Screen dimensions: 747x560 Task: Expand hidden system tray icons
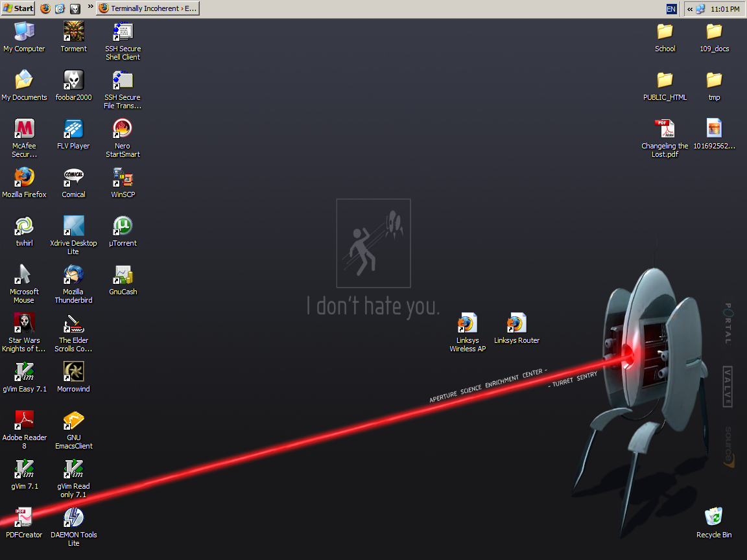point(690,9)
